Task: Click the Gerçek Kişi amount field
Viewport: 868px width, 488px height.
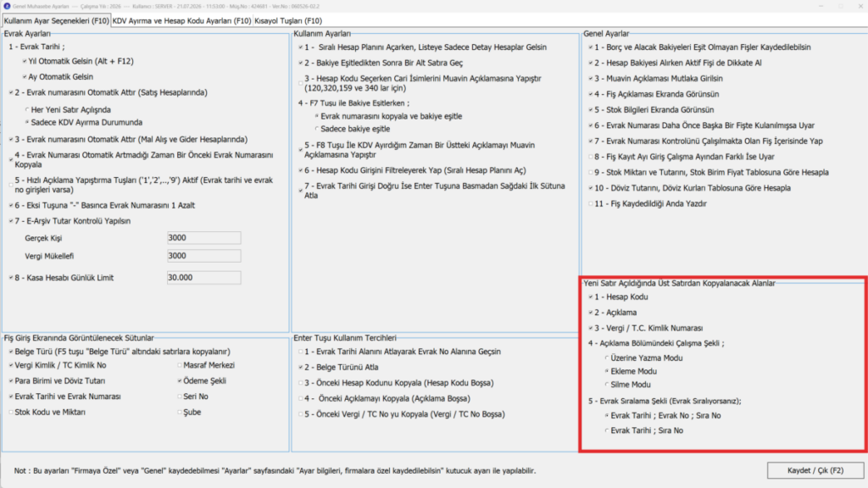Action: 203,238
